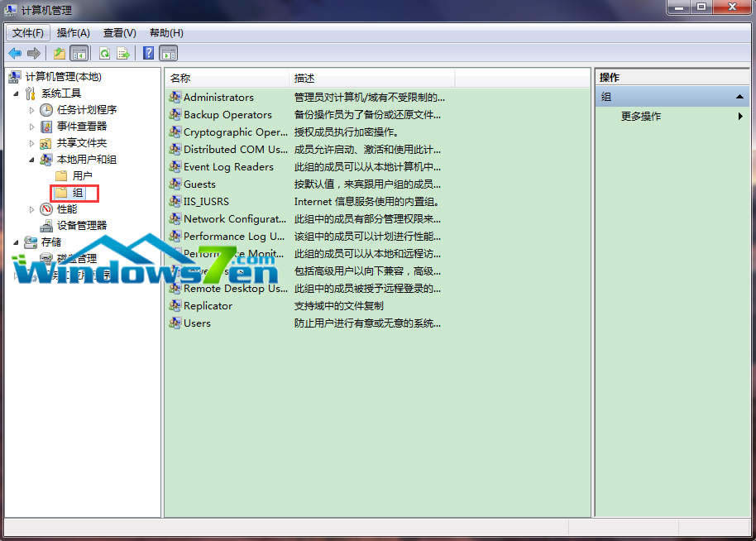This screenshot has width=756, height=541.
Task: Toggle show/hide console tree
Action: click(79, 53)
